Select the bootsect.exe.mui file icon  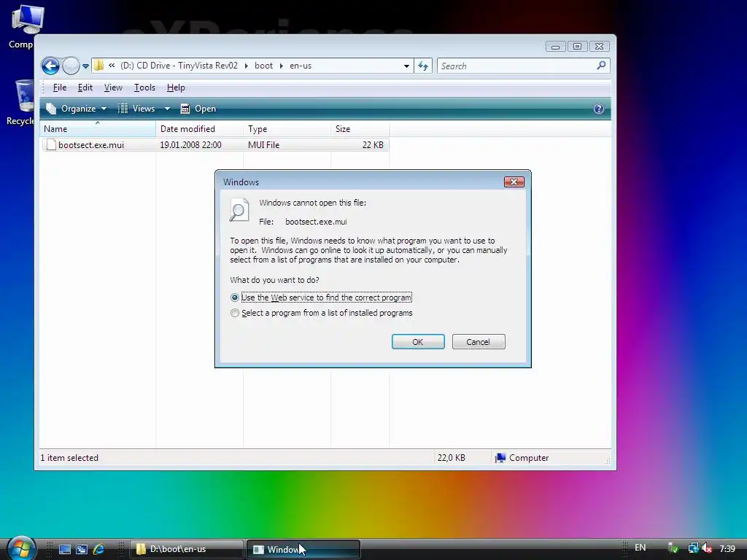pos(51,145)
